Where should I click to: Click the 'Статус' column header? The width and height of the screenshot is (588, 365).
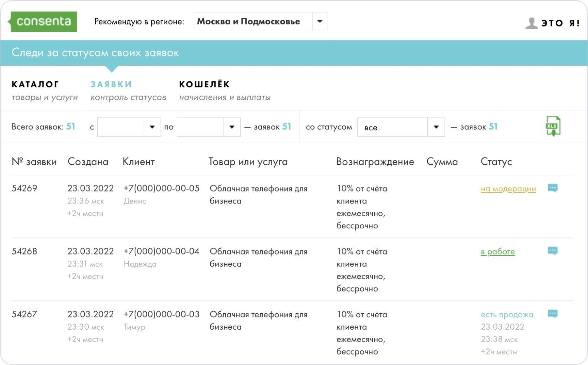coord(496,162)
